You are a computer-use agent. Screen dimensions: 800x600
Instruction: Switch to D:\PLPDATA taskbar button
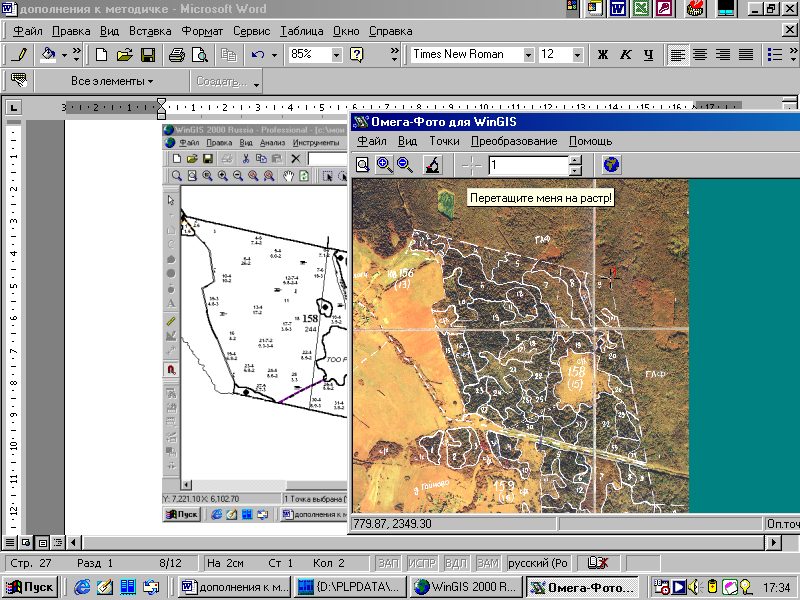(351, 587)
